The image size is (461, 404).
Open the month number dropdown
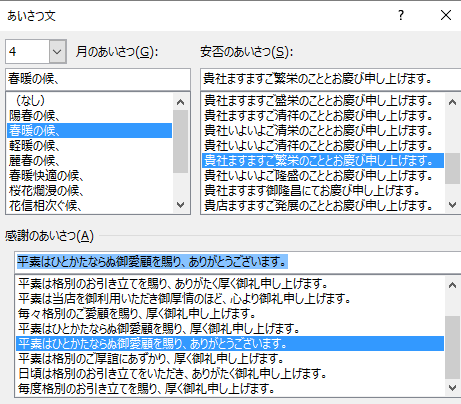[57, 52]
